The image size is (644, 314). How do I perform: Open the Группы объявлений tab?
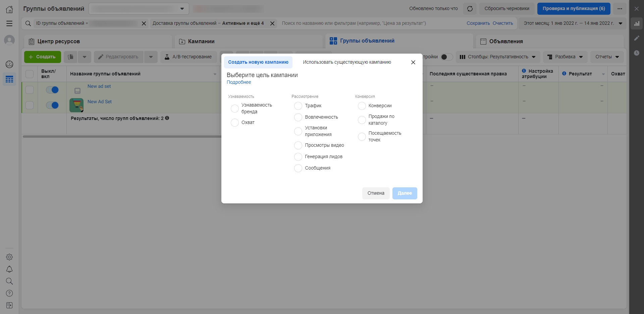coord(399,41)
